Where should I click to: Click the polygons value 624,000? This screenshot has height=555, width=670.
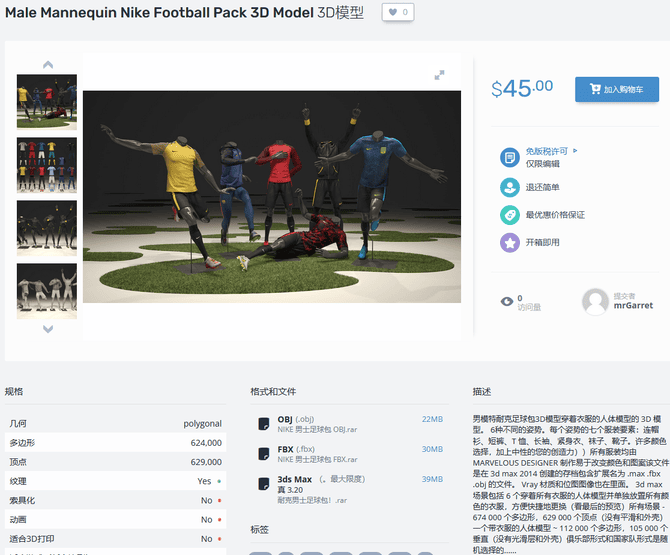(206, 443)
